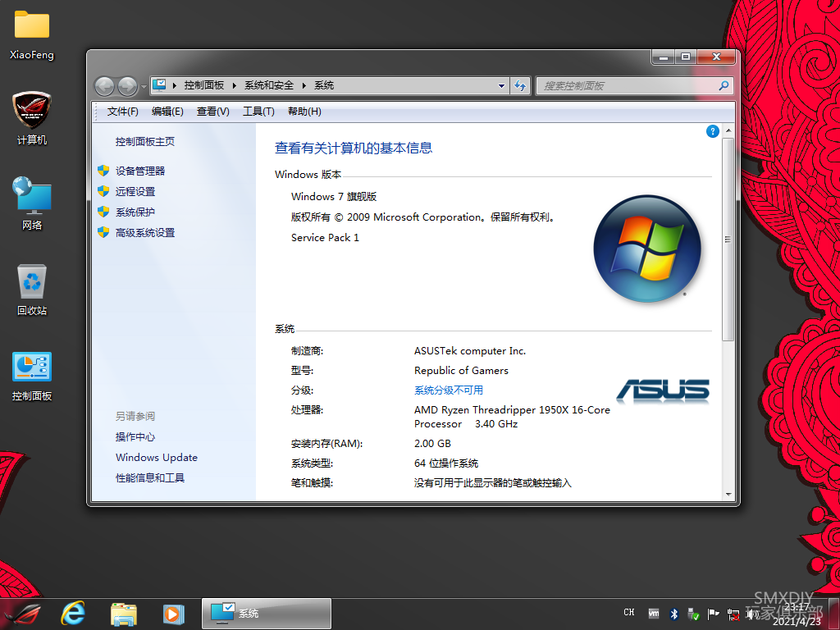Open the 网络 desktop icon
This screenshot has height=630, width=840.
point(32,203)
